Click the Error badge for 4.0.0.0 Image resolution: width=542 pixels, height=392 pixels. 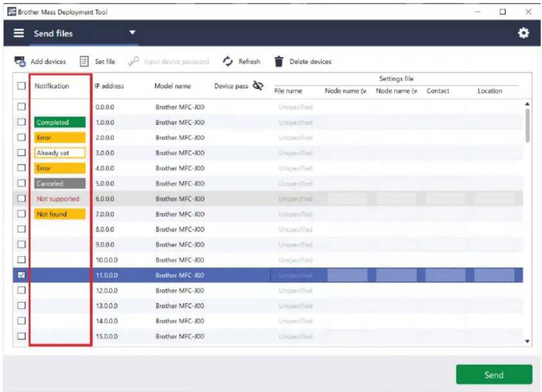pos(60,168)
